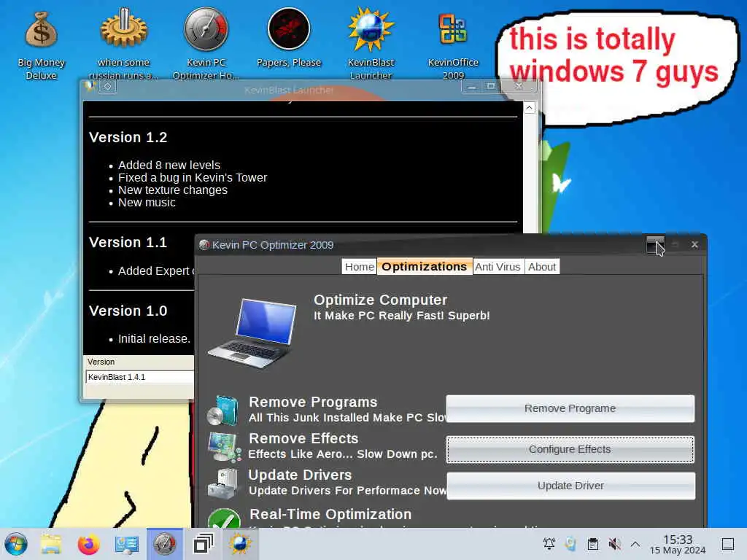Open the file manager from taskbar
The width and height of the screenshot is (747, 560).
tap(51, 544)
